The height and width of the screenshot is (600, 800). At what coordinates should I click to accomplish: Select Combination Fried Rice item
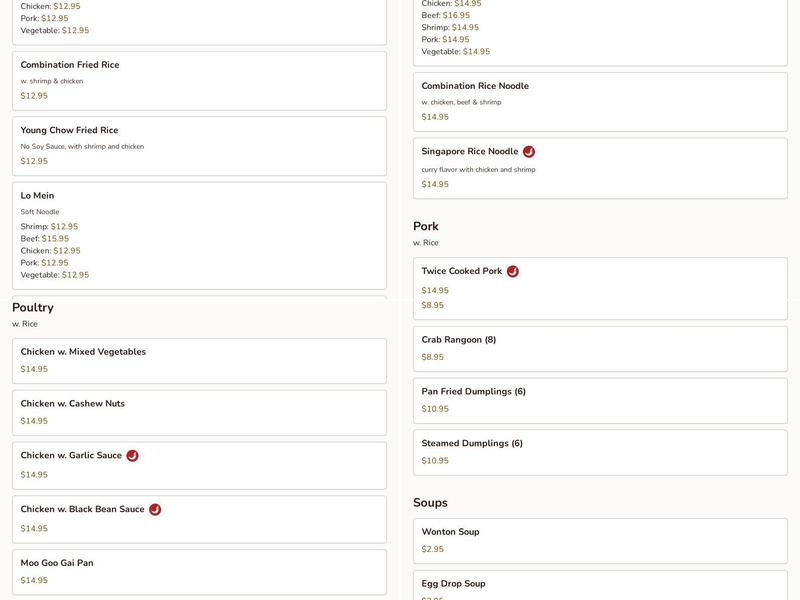tap(199, 80)
